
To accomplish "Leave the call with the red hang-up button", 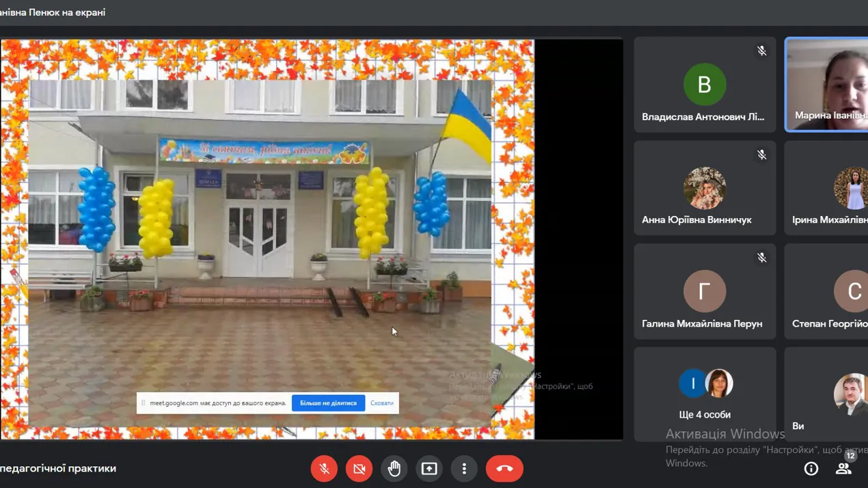I will (x=504, y=469).
